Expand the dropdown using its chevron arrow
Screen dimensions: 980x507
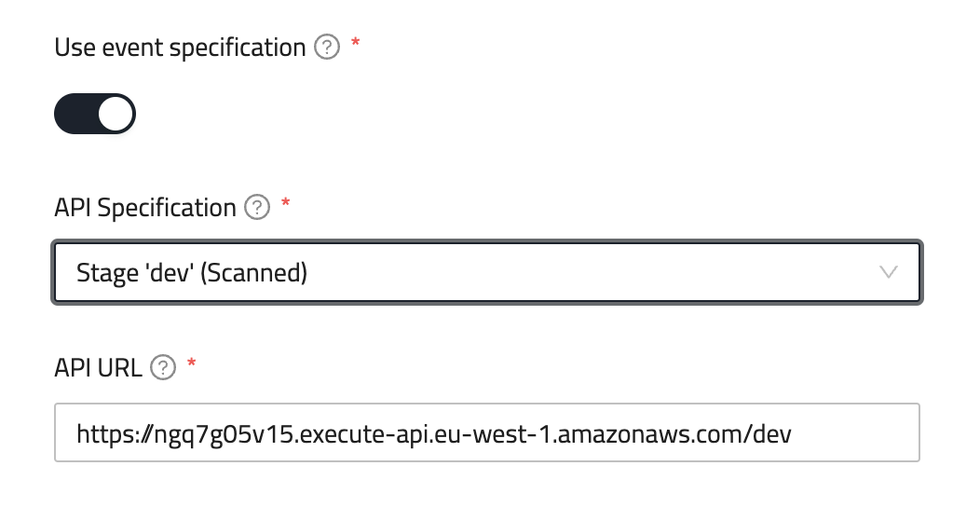click(889, 273)
